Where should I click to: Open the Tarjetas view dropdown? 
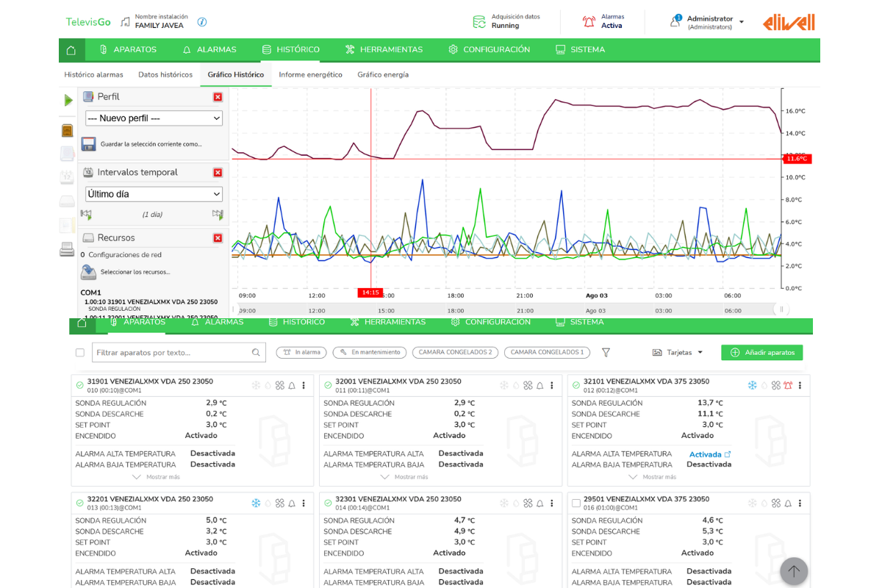coord(677,353)
